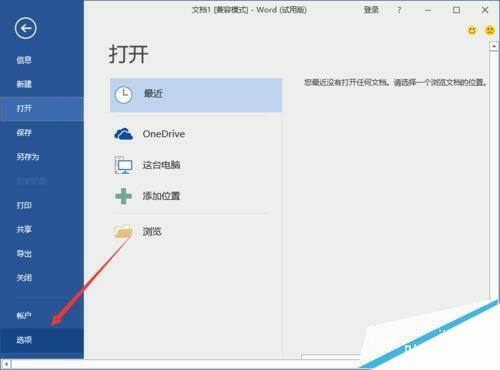This screenshot has width=500, height=370.
Task: Click the folder icon beside 浏览
Action: click(123, 231)
